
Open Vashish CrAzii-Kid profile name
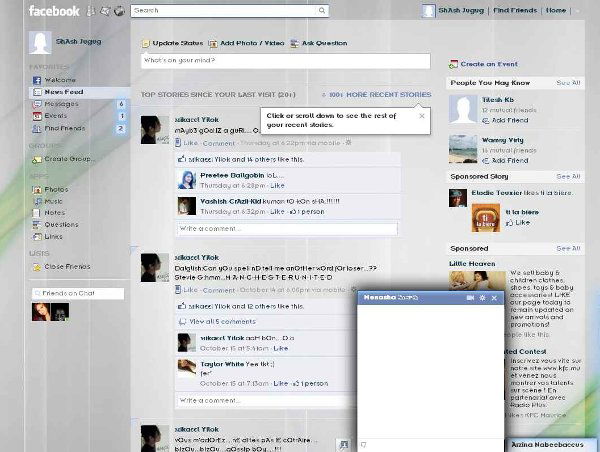230,201
